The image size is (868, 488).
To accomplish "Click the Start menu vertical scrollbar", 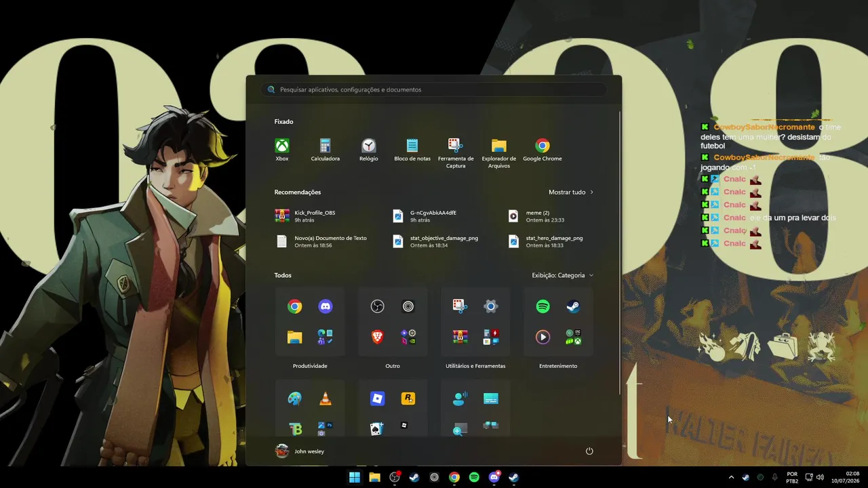I will coord(620,254).
